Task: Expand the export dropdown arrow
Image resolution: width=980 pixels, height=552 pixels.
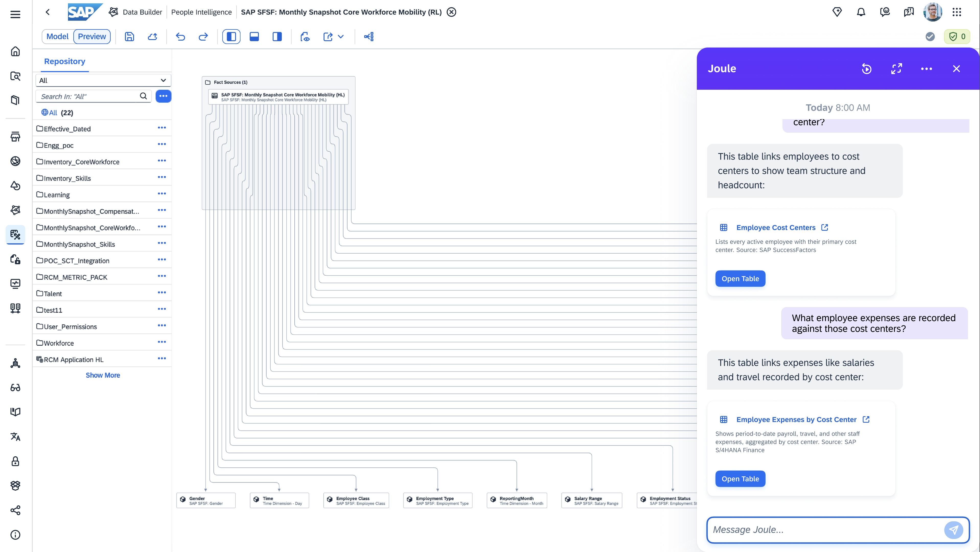Action: click(341, 37)
